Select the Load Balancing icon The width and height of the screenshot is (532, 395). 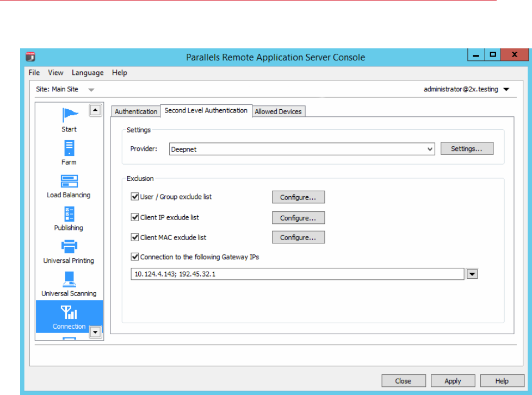tap(69, 181)
